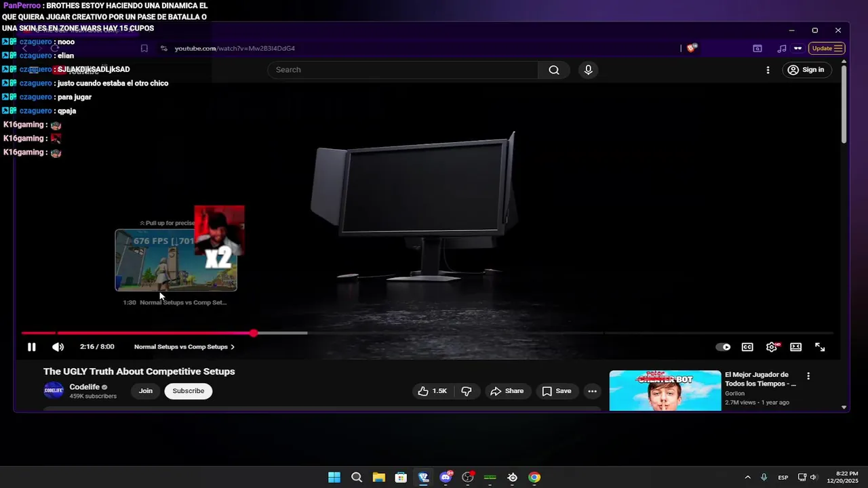Screen dimensions: 868x488
Task: Open site settings icon left of URL
Action: [x=164, y=48]
